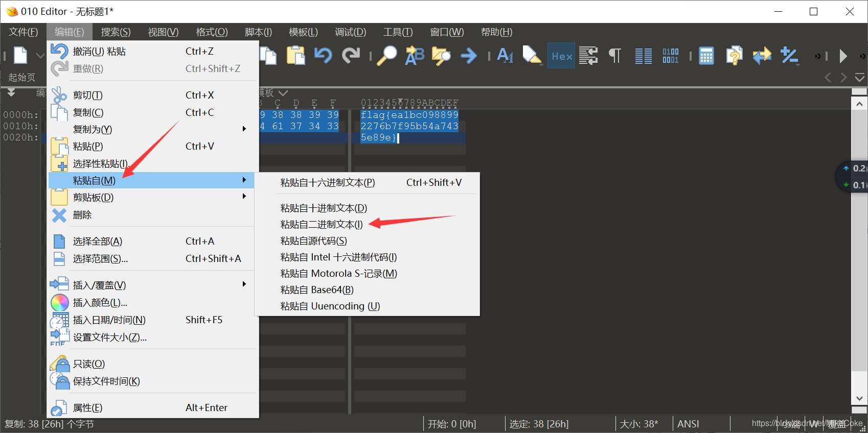Click the font size A icon
This screenshot has height=433, width=868.
click(x=505, y=55)
